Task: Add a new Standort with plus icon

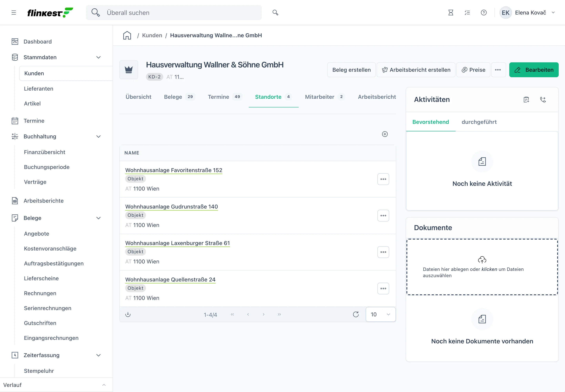Action: [x=385, y=134]
